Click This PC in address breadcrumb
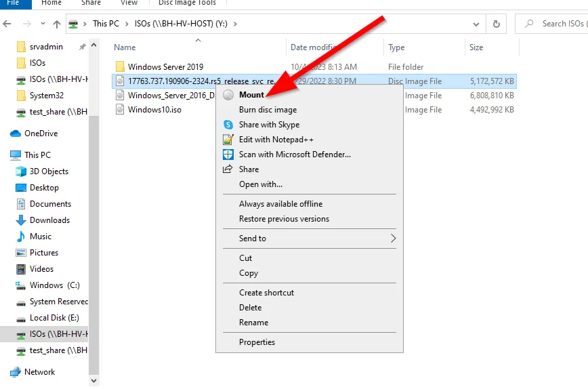The image size is (588, 389). pos(106,24)
